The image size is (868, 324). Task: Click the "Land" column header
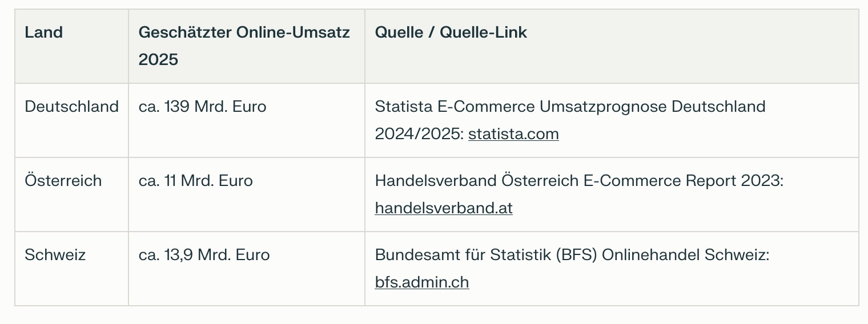pos(44,33)
